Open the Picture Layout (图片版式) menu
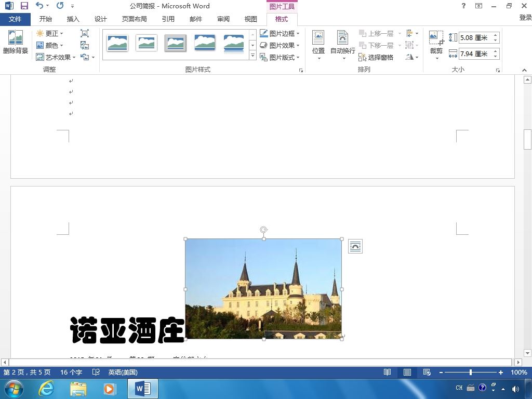Screen dimensions: 532x399 (280, 57)
